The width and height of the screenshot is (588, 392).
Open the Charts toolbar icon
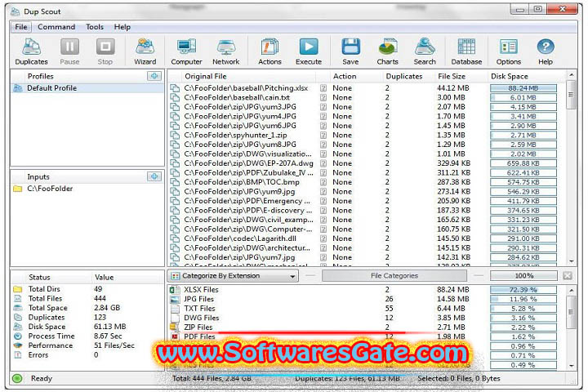pyautogui.click(x=387, y=51)
